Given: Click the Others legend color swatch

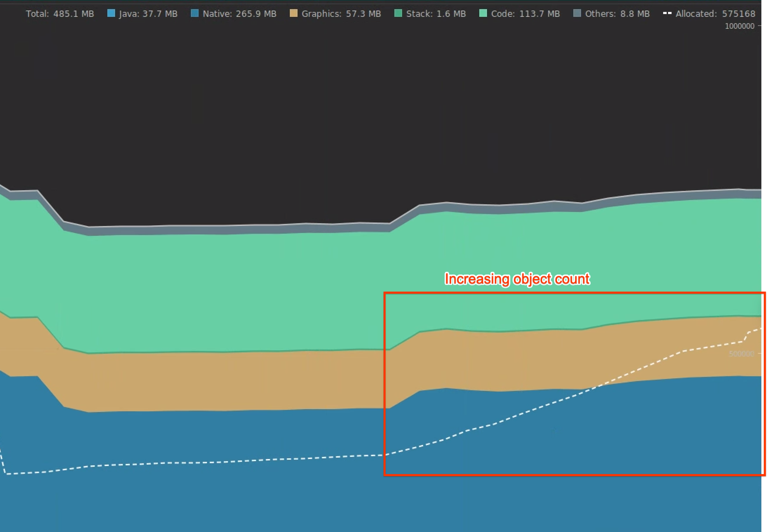Looking at the screenshot, I should [x=577, y=14].
